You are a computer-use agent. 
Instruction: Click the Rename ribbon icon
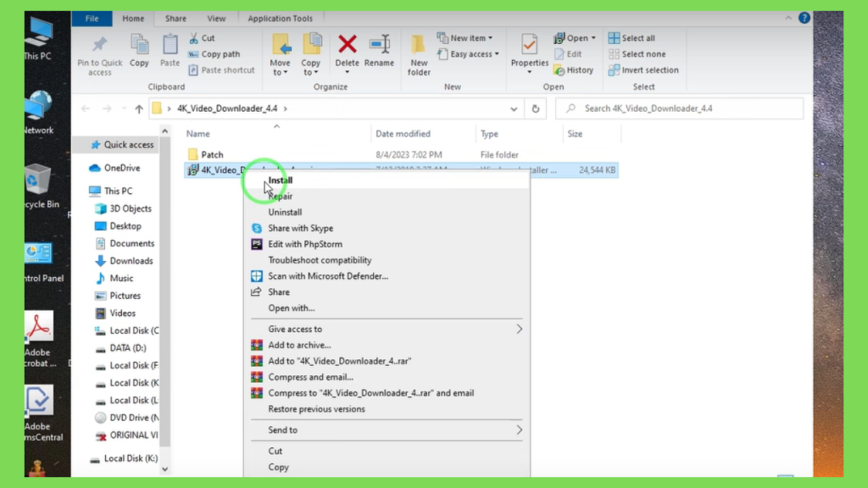point(379,44)
